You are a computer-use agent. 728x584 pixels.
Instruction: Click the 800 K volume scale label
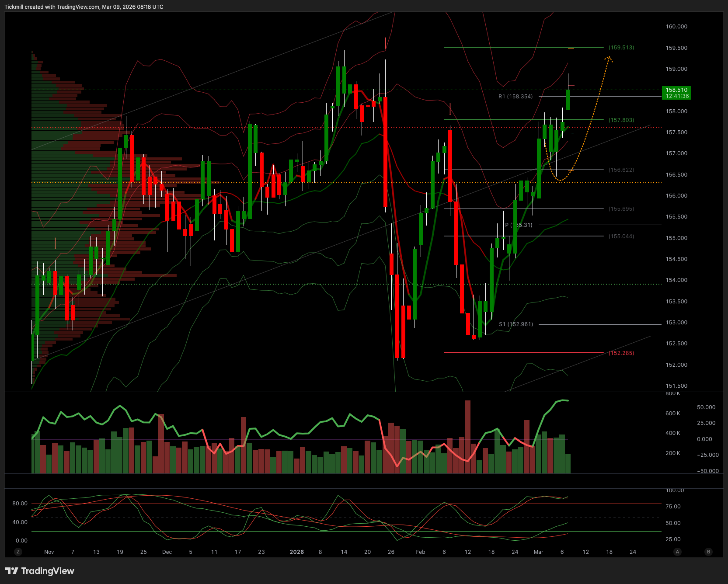tap(672, 393)
